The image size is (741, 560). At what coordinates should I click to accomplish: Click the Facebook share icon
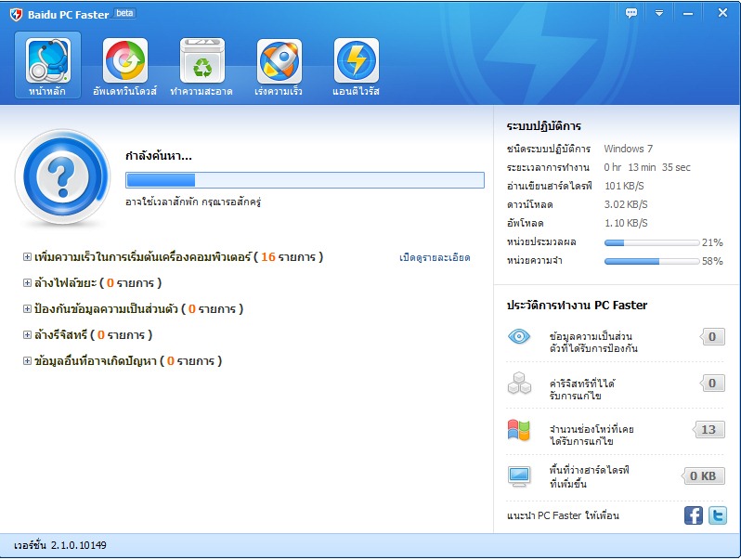694,515
